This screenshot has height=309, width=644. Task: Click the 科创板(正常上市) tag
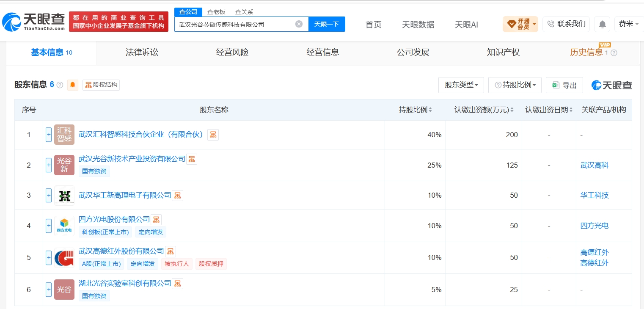click(105, 232)
